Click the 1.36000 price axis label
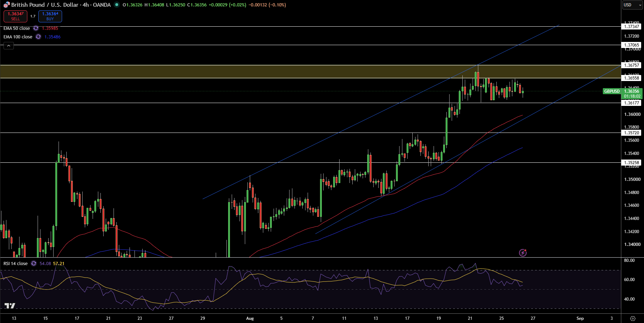This screenshot has width=644, height=323. click(x=632, y=114)
